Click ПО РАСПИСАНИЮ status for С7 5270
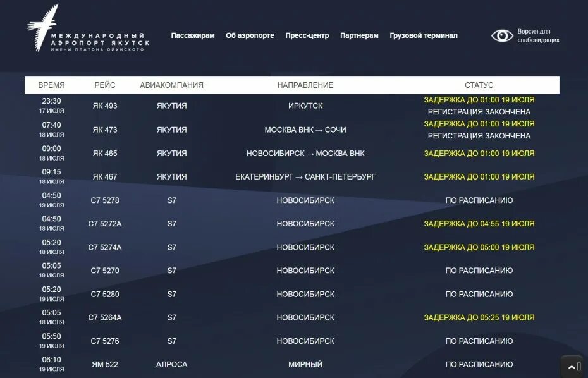Screen dimensions: 588x378 pyautogui.click(x=479, y=271)
